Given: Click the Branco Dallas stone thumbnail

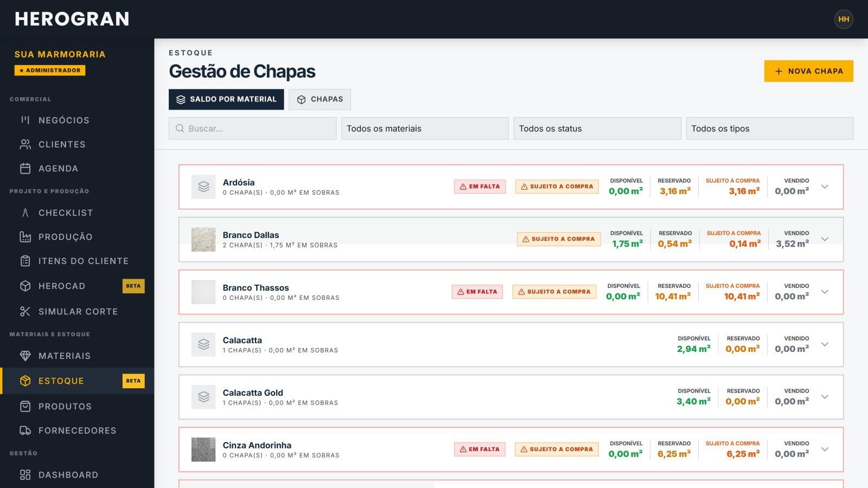Looking at the screenshot, I should tap(203, 239).
